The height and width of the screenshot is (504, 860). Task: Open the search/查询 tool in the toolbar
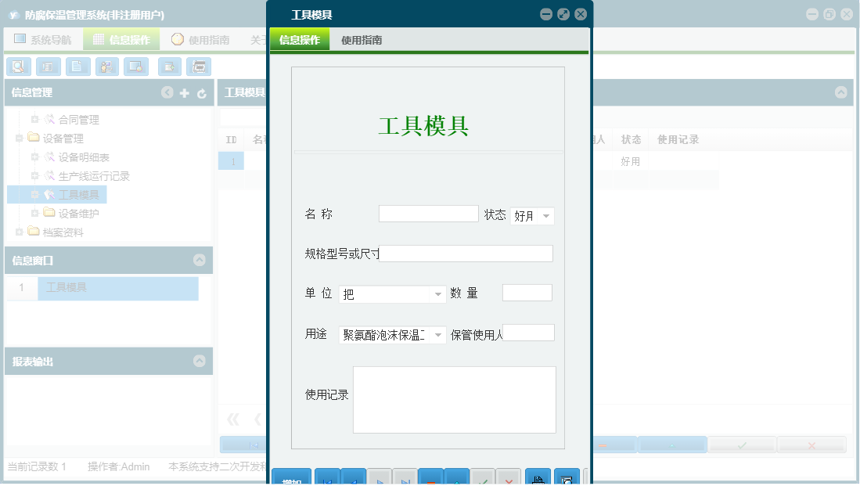click(17, 67)
